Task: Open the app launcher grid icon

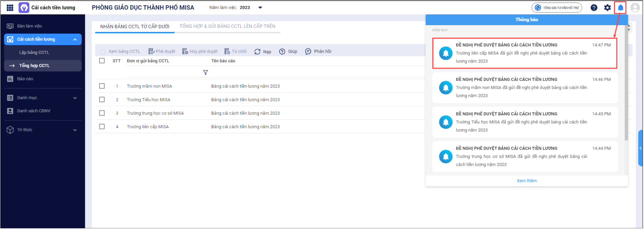Action: click(x=10, y=8)
